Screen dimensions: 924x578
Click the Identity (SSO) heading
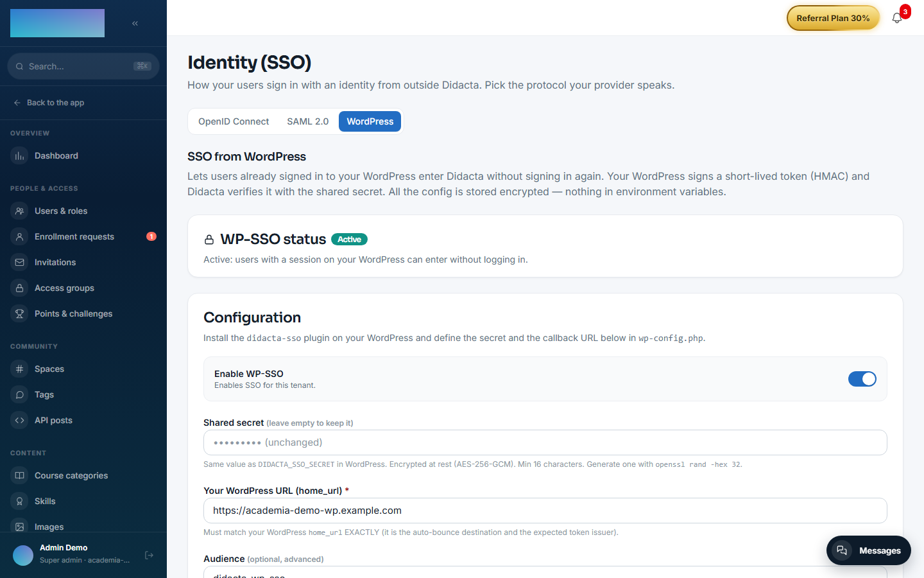(249, 62)
